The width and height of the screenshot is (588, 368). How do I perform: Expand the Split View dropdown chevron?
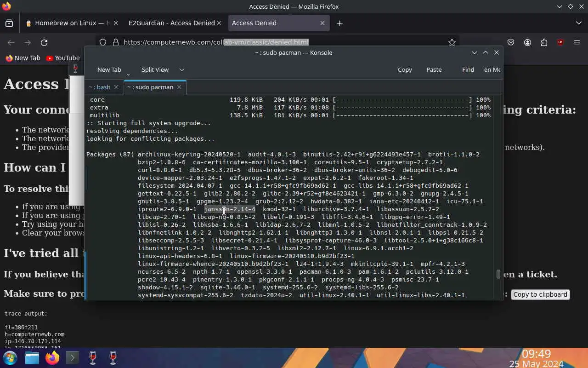point(182,70)
